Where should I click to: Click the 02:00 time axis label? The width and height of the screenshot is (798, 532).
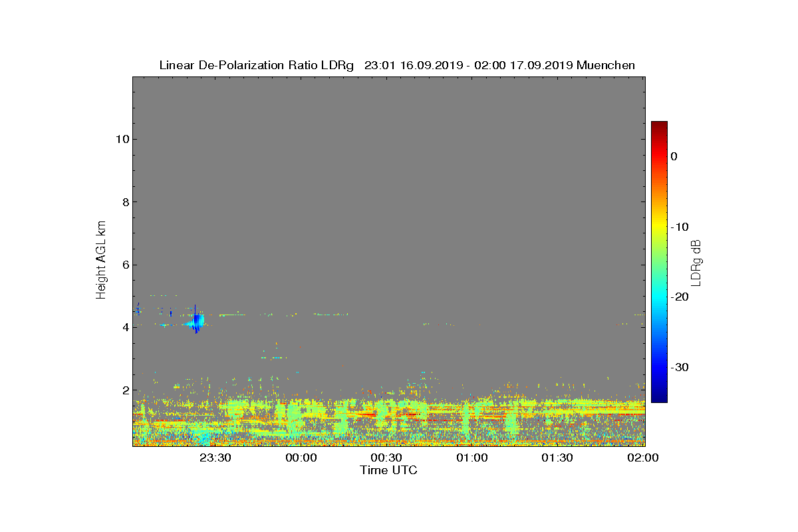[x=642, y=458]
